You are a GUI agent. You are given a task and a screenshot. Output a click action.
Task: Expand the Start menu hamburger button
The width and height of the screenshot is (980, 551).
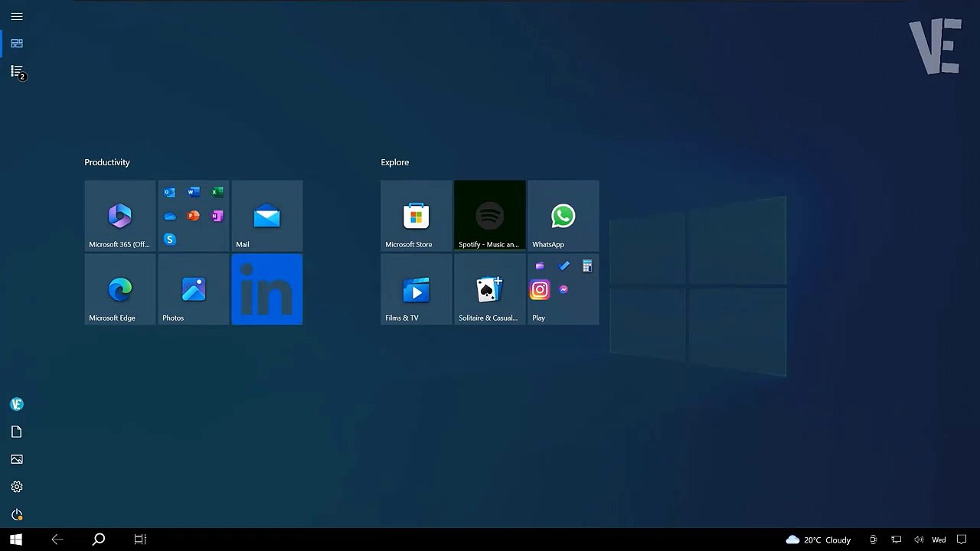(17, 16)
